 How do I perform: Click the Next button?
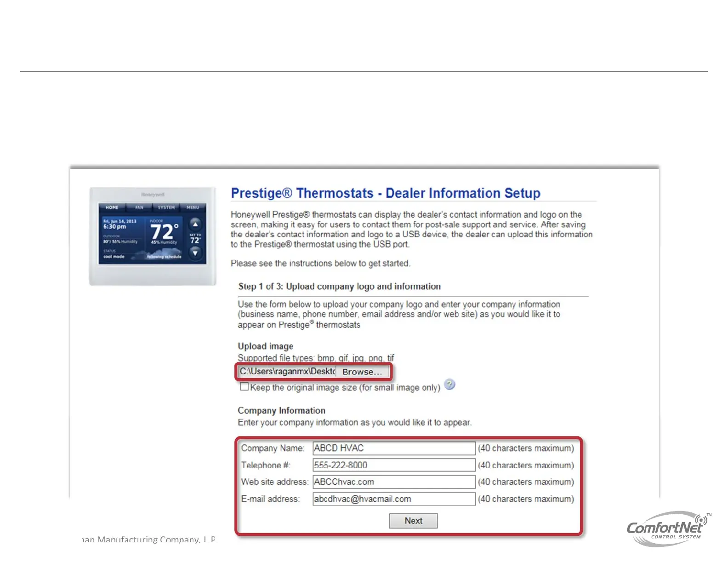click(x=413, y=521)
